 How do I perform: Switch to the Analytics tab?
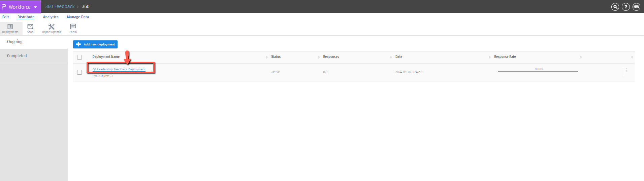[x=51, y=17]
